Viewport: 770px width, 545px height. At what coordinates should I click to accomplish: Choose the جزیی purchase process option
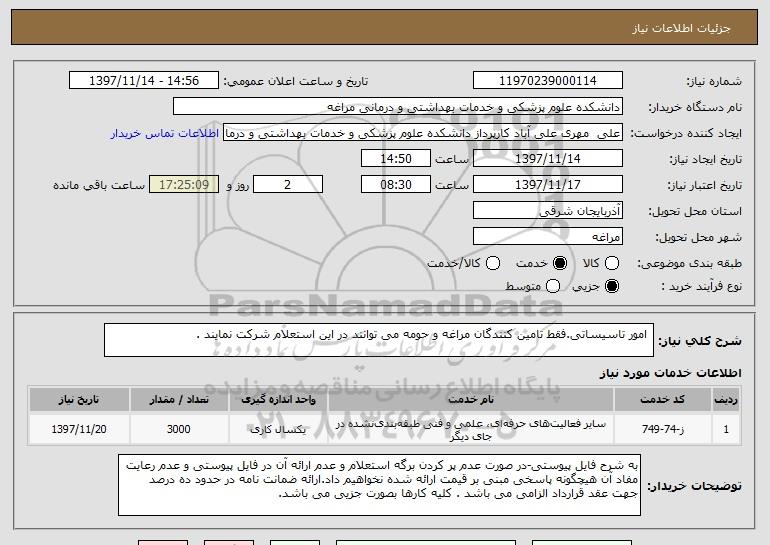612,286
